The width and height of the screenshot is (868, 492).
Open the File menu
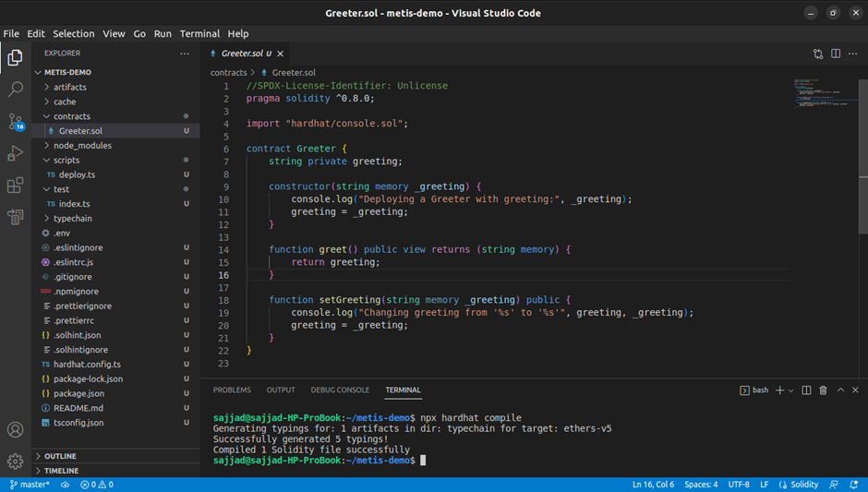11,34
